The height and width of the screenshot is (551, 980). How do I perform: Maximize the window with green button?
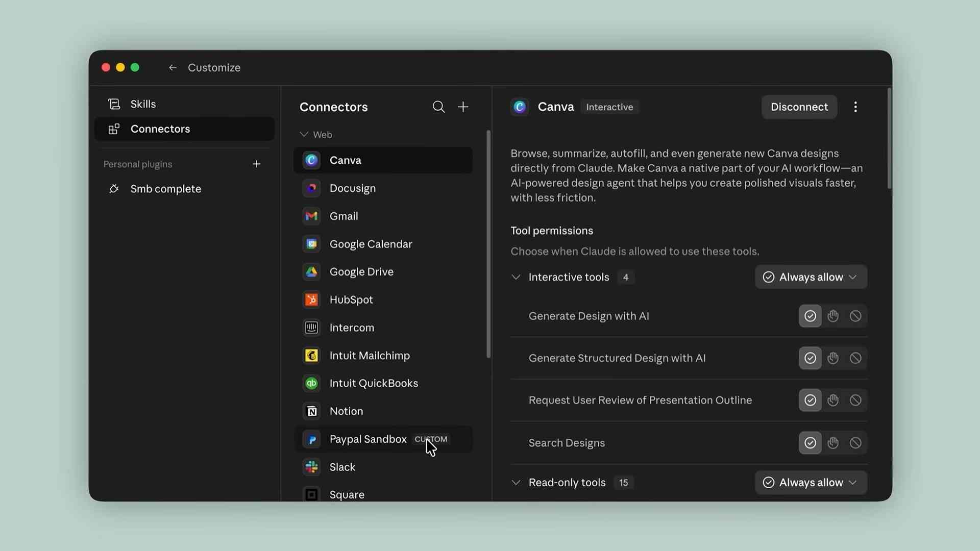click(135, 67)
